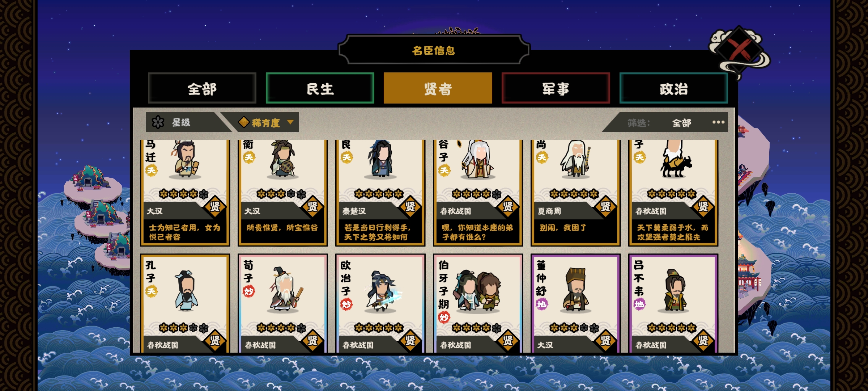Open the 民生 category tab
This screenshot has height=391, width=868.
(320, 88)
